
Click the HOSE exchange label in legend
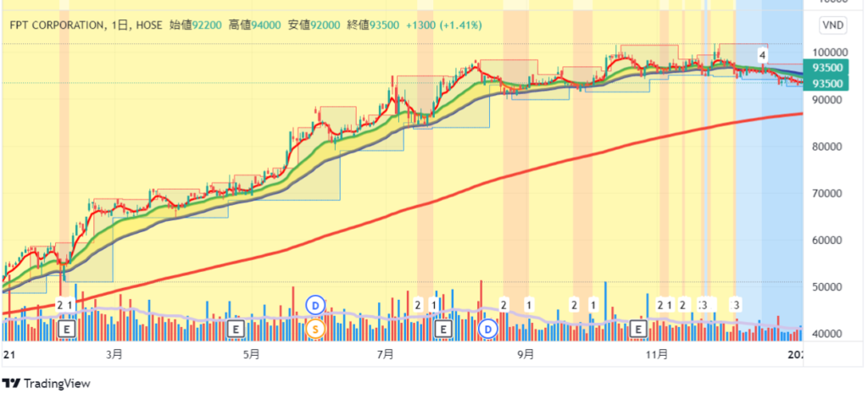pos(147,25)
